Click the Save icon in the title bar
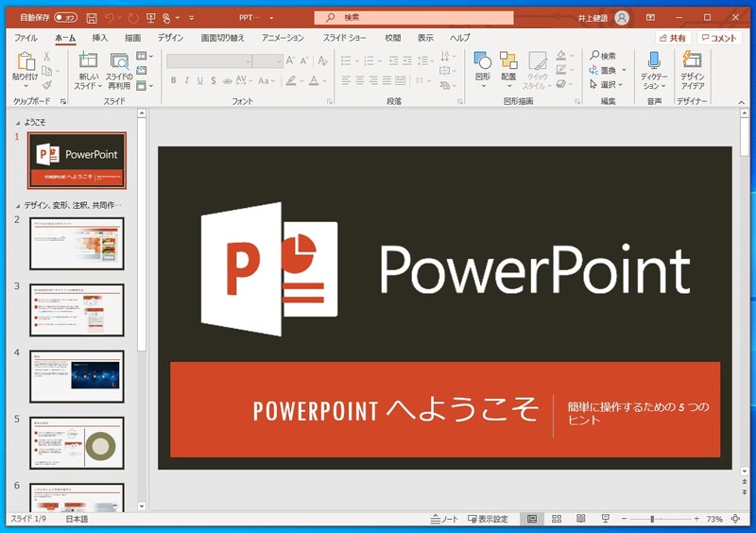 coord(92,18)
